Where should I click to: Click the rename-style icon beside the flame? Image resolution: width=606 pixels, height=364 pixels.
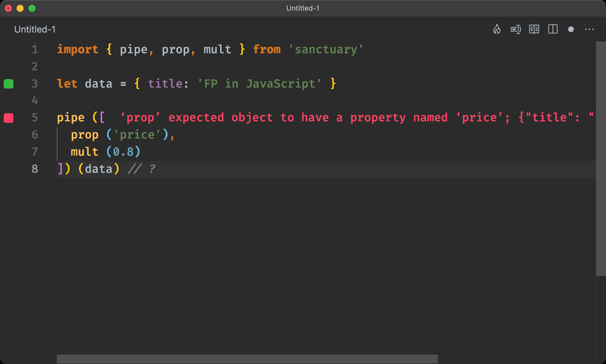tap(516, 29)
